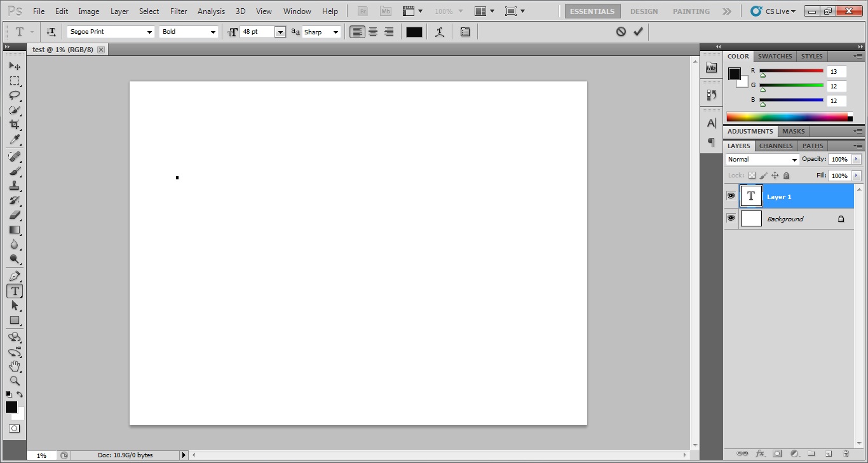
Task: Cancel current text edits
Action: [x=621, y=31]
